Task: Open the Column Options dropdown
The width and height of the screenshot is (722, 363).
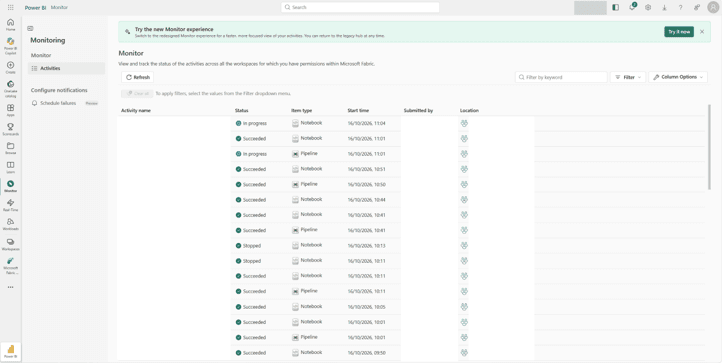Action: click(678, 77)
